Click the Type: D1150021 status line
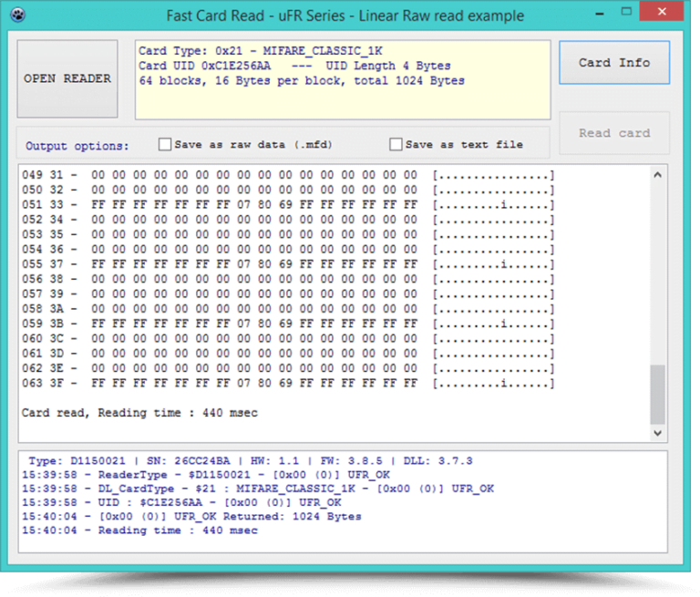Screen dimensions: 700x597 pos(251,461)
